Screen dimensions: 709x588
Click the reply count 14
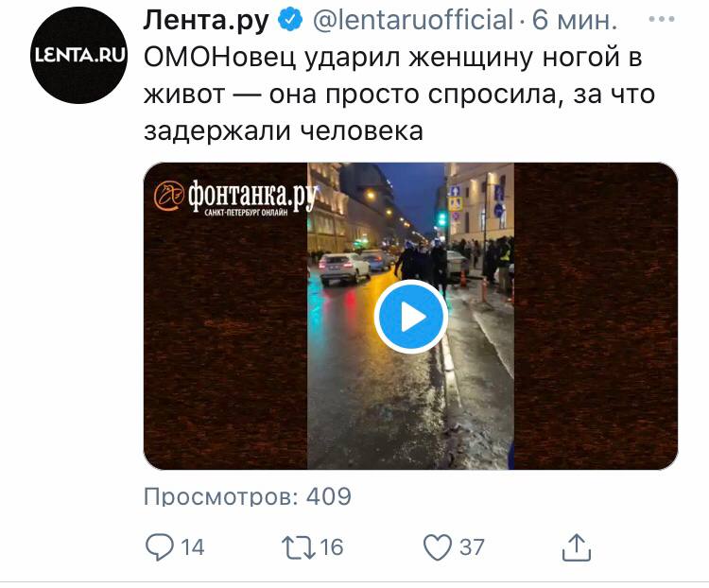(193, 546)
